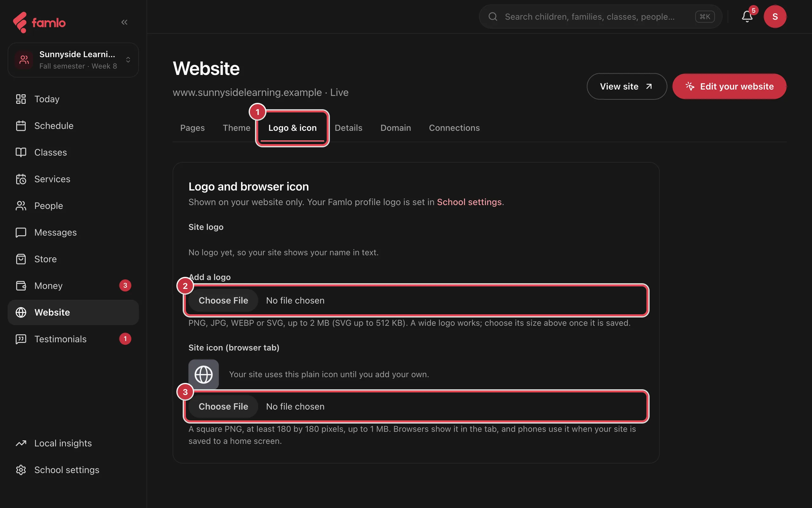
Task: Click Edit your website button
Action: point(729,86)
